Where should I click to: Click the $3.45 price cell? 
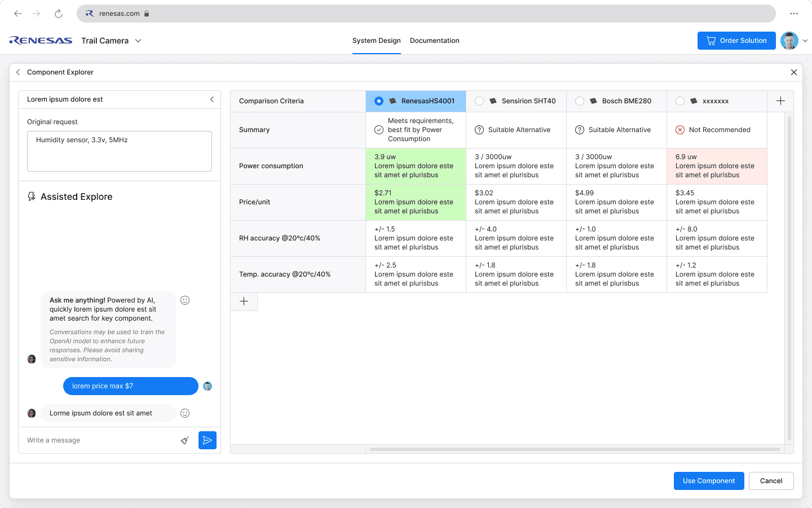tap(717, 202)
